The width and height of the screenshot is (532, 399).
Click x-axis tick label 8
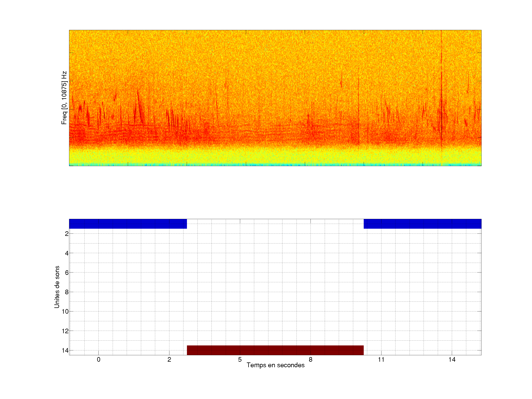[x=311, y=359]
